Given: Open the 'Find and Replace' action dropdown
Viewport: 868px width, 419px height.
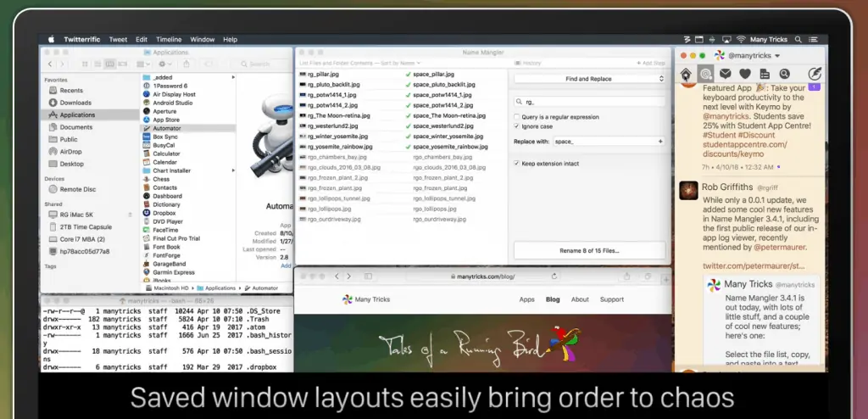Looking at the screenshot, I should (x=589, y=79).
